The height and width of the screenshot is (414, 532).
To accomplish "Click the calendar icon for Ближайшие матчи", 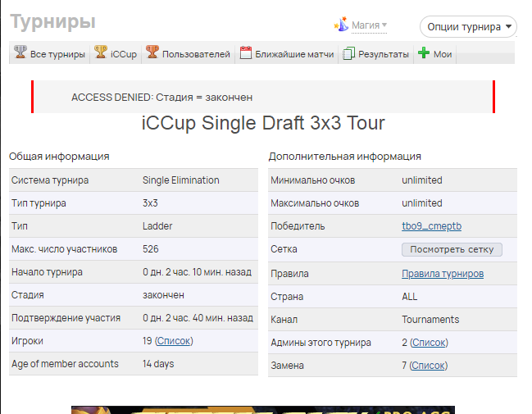I will click(x=246, y=53).
